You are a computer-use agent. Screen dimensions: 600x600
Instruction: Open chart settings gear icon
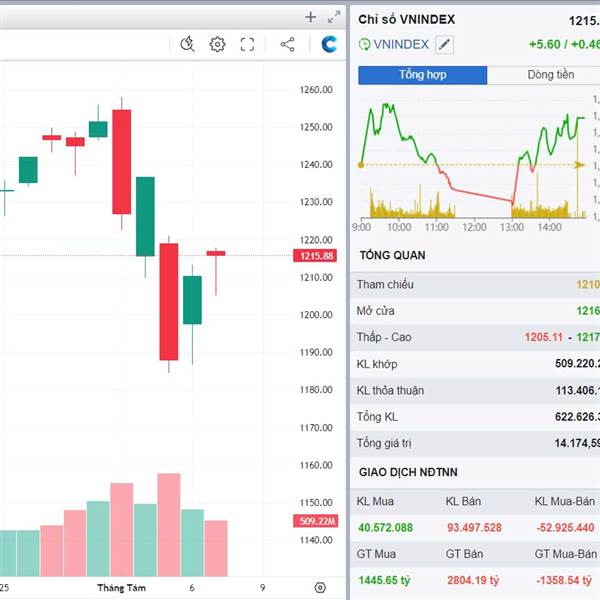point(217,44)
